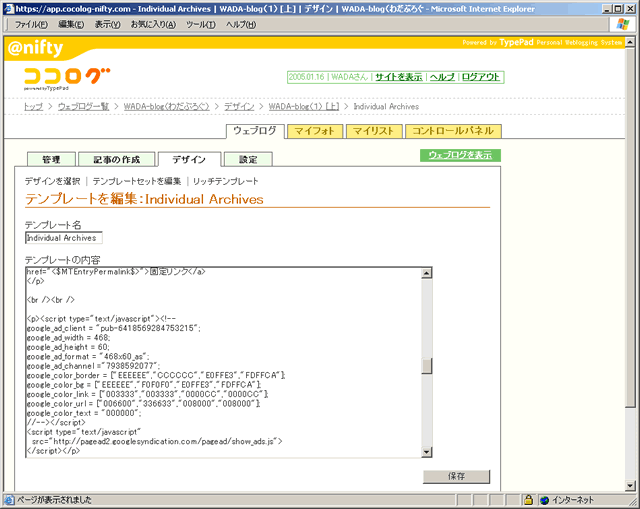Open the お気に入り(A) menu
This screenshot has width=640, height=509.
coord(153,24)
